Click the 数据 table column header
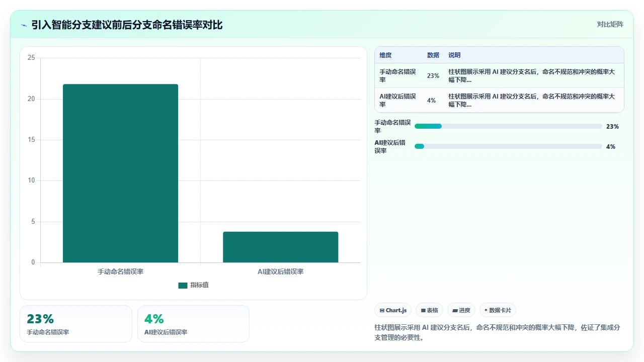644x362 pixels. (x=433, y=55)
